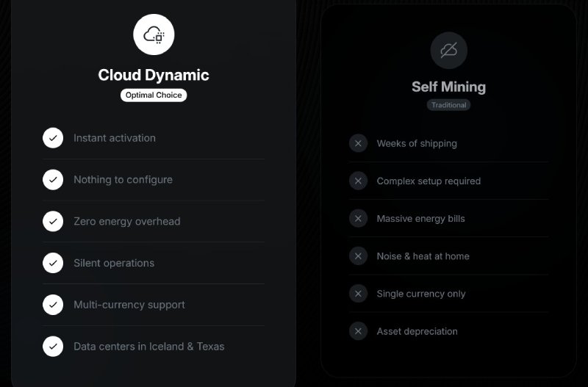Click the X icon next to Asset depreciation
The height and width of the screenshot is (387, 588).
(x=358, y=331)
